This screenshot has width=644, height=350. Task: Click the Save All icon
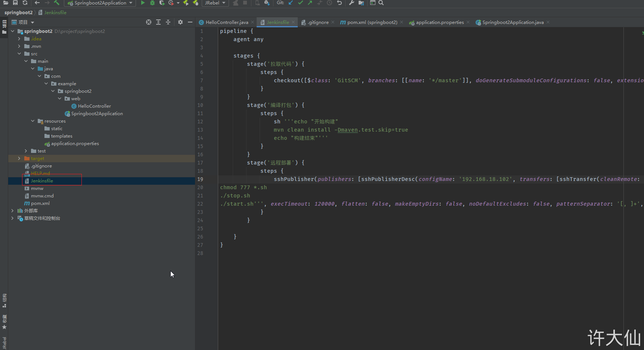click(15, 3)
